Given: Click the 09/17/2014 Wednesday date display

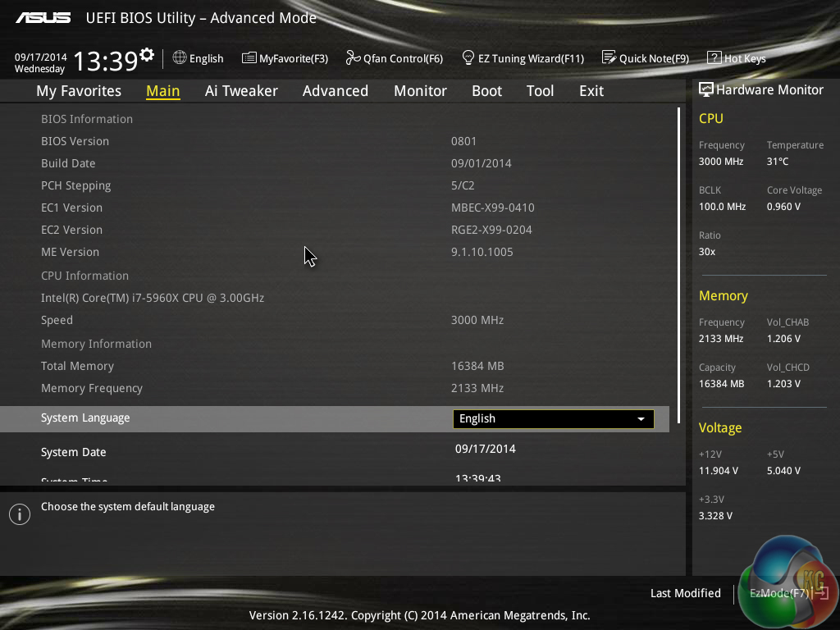Looking at the screenshot, I should click(x=40, y=62).
